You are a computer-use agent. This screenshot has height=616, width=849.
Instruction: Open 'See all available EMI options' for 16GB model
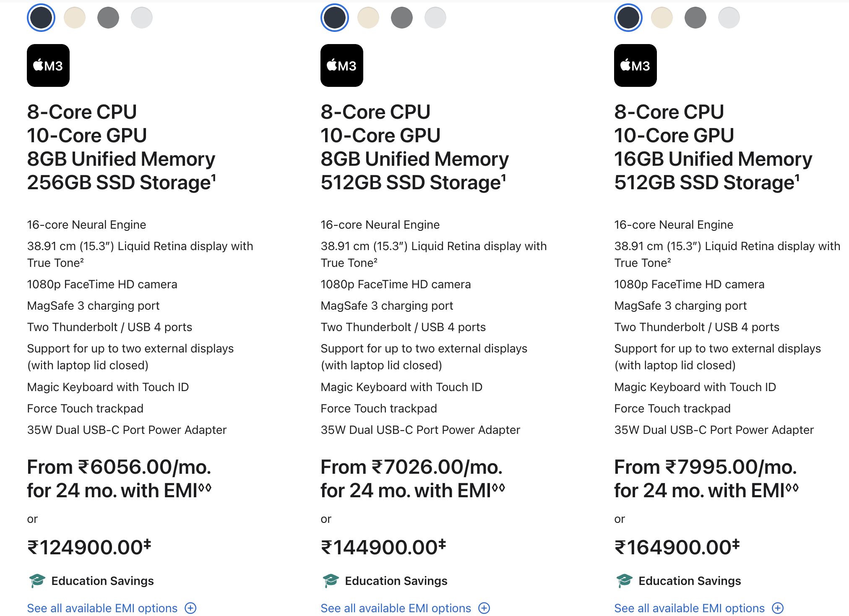pyautogui.click(x=690, y=608)
